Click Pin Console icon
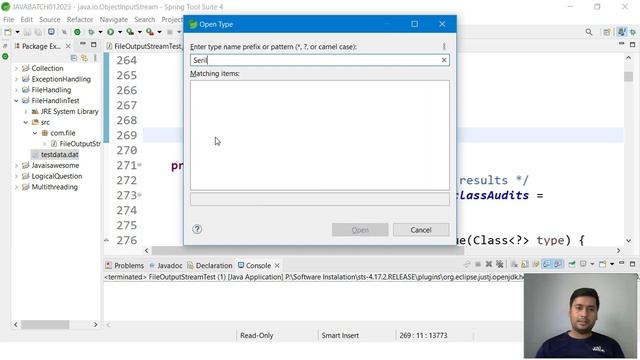The height and width of the screenshot is (360, 640). click(x=572, y=264)
